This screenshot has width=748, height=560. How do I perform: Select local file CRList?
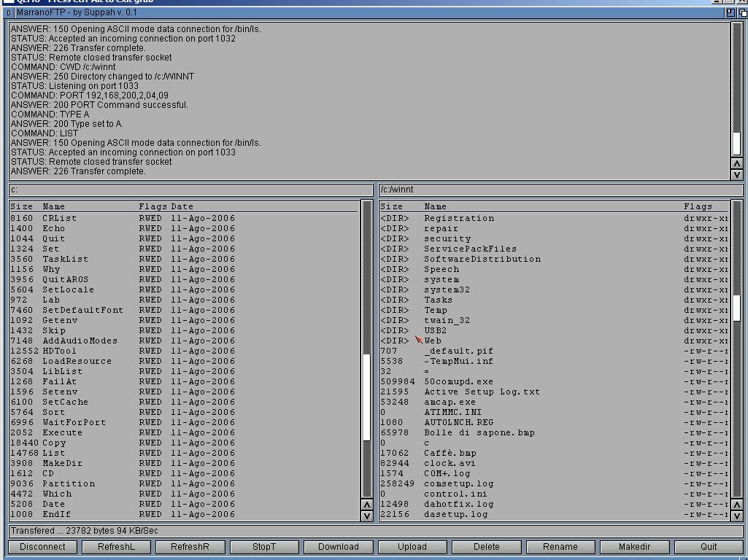(184, 218)
